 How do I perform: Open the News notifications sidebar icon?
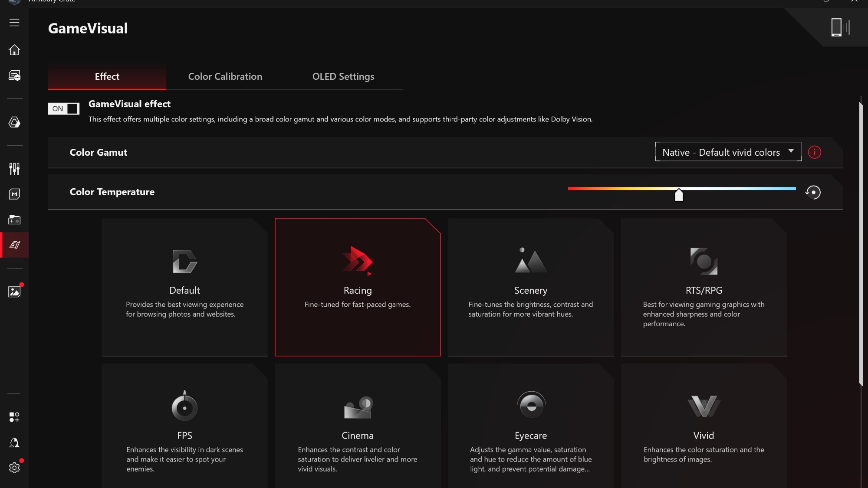tap(14, 442)
